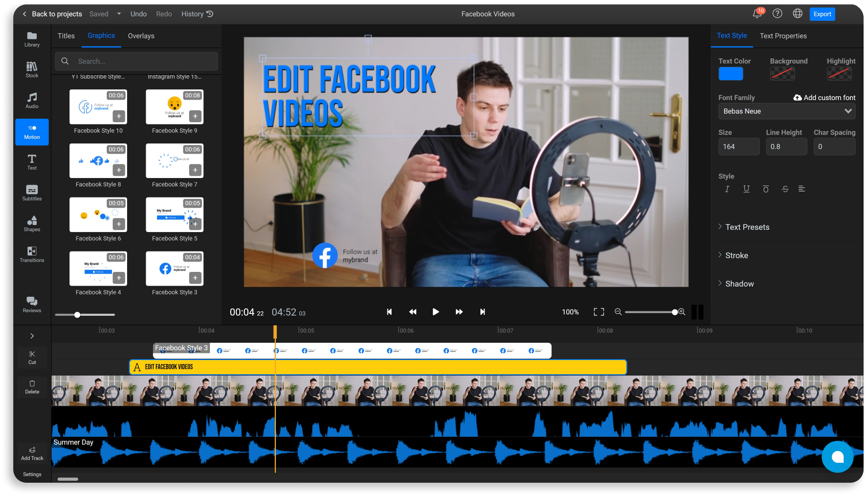
Task: Zoom in the timeline with plus magnifier
Action: pos(682,312)
